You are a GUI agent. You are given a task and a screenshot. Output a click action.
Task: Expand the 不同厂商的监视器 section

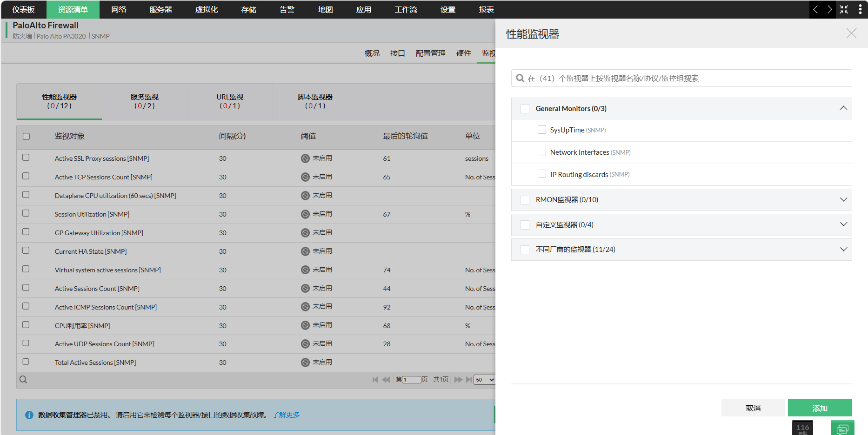[843, 249]
